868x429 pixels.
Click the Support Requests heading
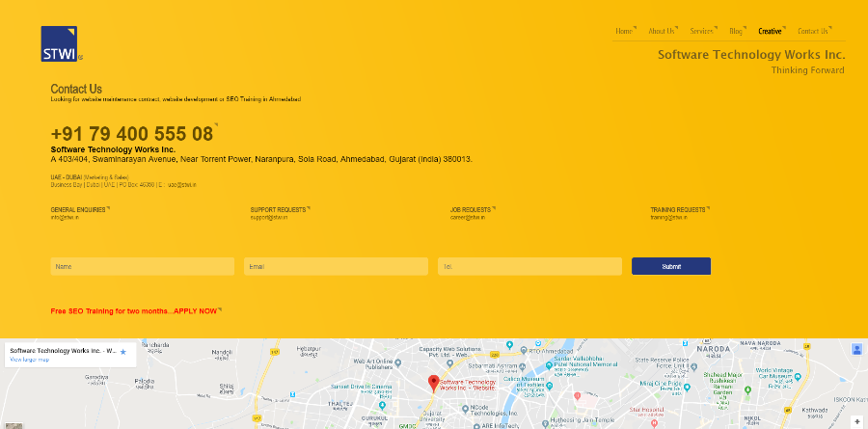tap(278, 210)
